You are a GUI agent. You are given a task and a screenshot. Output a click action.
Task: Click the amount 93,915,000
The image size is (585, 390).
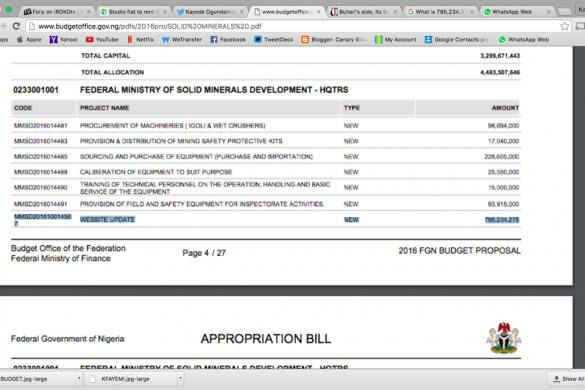pyautogui.click(x=503, y=204)
